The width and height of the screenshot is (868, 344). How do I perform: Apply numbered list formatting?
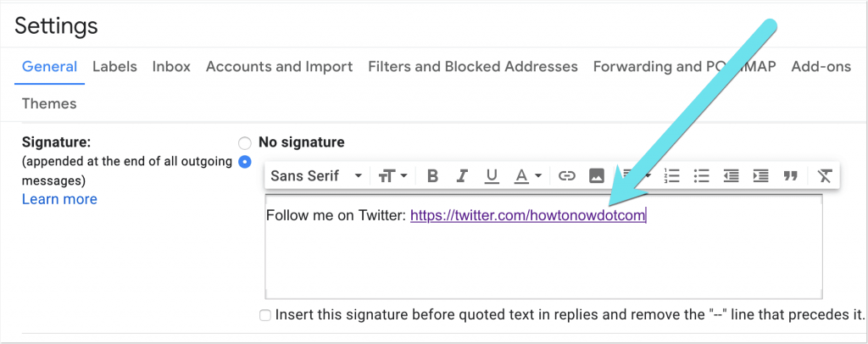click(672, 176)
